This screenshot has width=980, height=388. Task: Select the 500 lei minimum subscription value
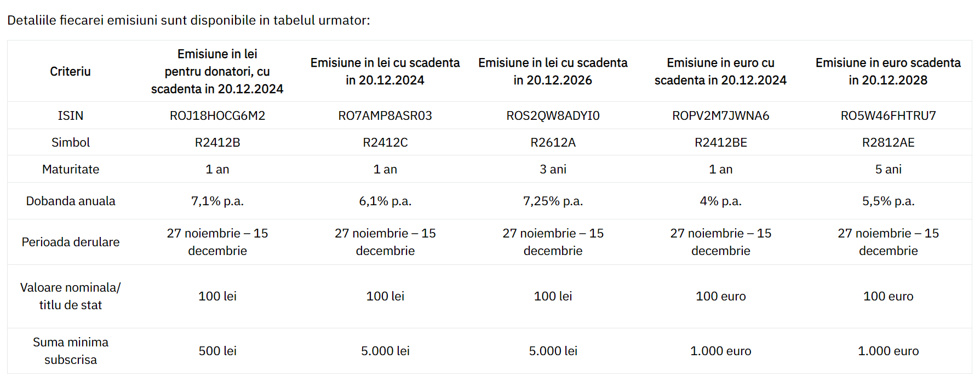(217, 351)
